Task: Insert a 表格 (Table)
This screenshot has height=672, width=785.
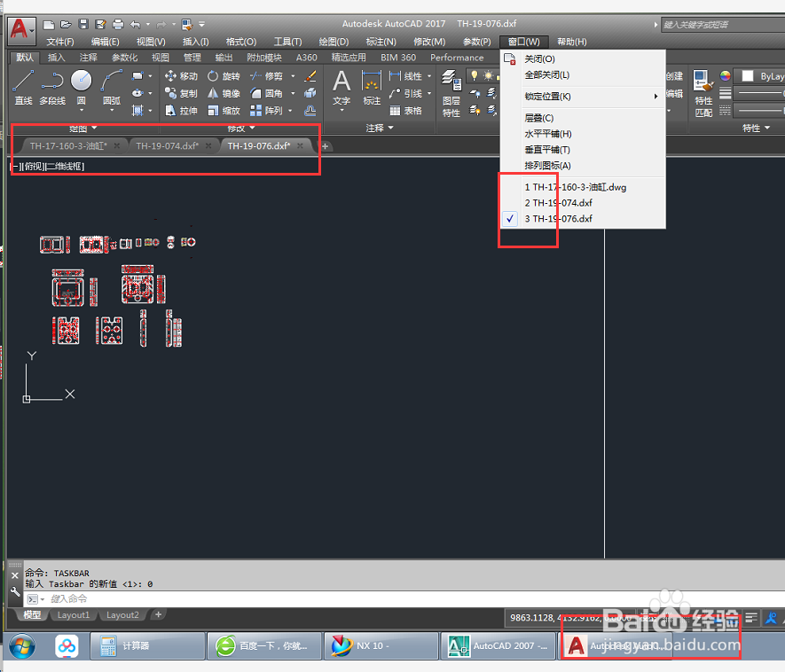Action: tap(405, 111)
